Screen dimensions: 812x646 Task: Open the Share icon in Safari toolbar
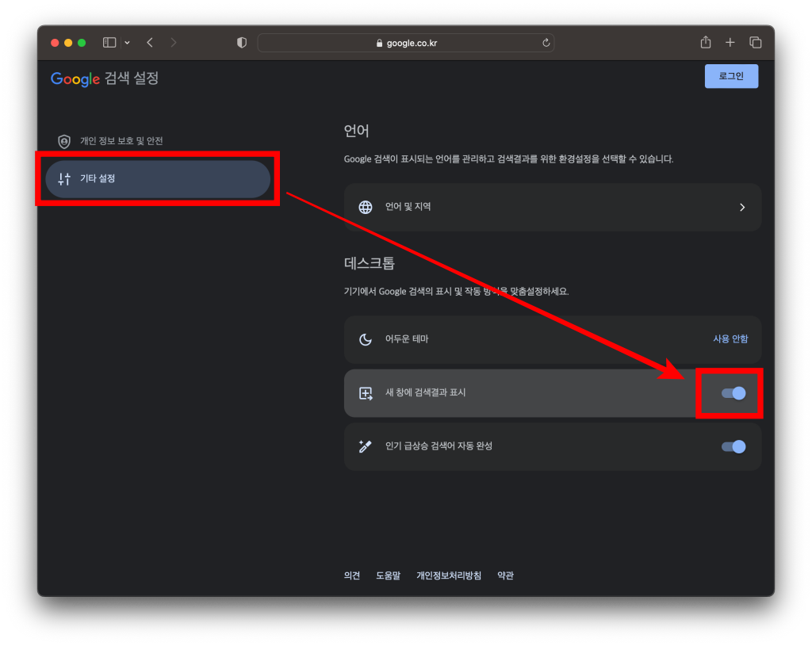coord(705,42)
